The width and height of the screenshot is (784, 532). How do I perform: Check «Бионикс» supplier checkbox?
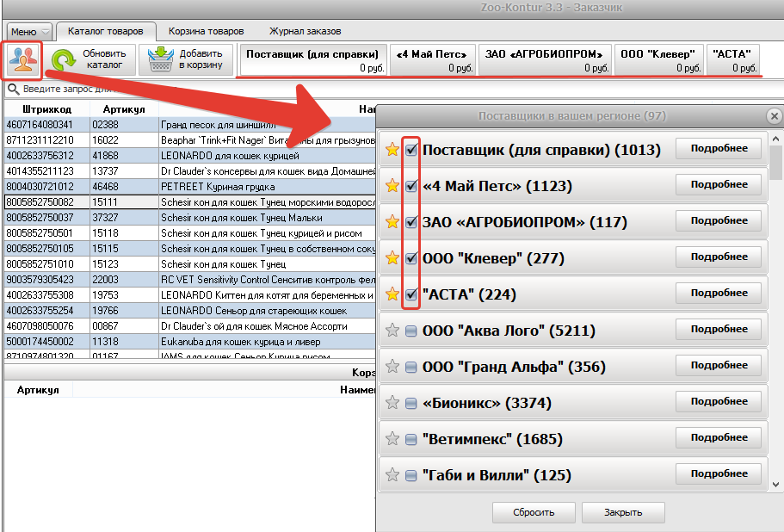[x=411, y=403]
